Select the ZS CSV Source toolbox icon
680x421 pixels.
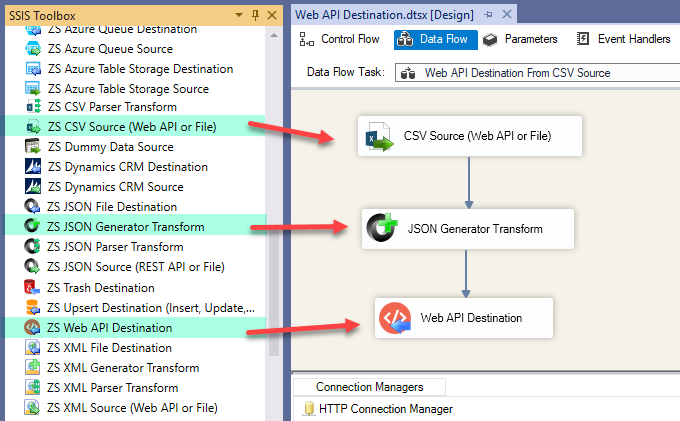pos(33,127)
